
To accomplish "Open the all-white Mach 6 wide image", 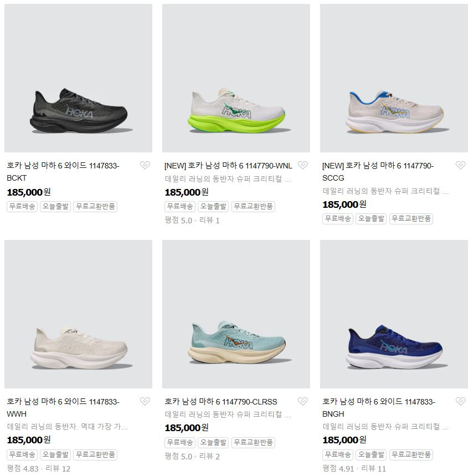I will coord(78,314).
